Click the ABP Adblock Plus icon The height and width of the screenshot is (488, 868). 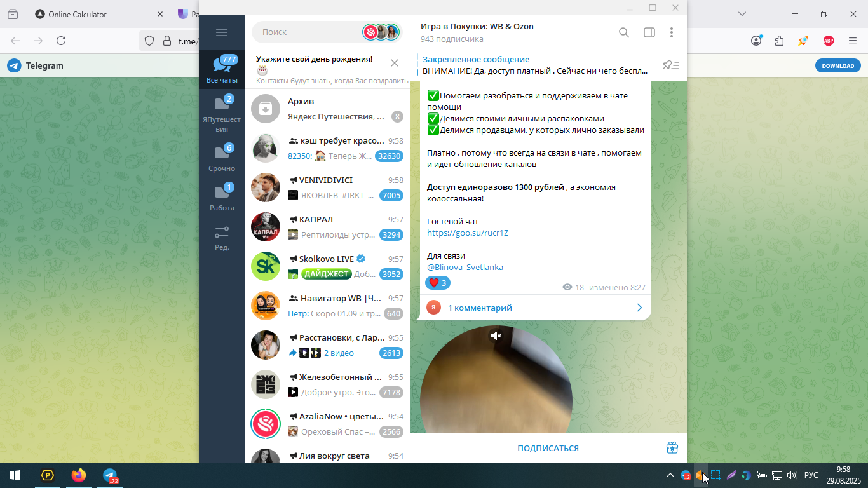828,41
